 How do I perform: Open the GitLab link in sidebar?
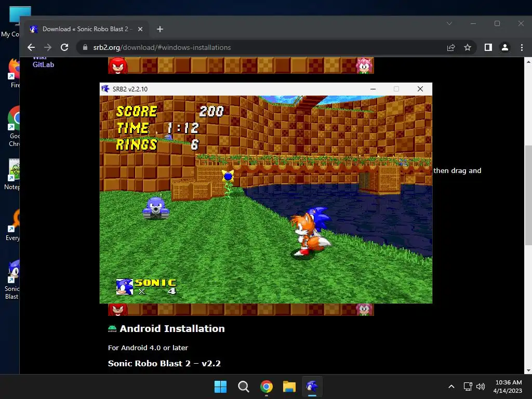(x=43, y=64)
